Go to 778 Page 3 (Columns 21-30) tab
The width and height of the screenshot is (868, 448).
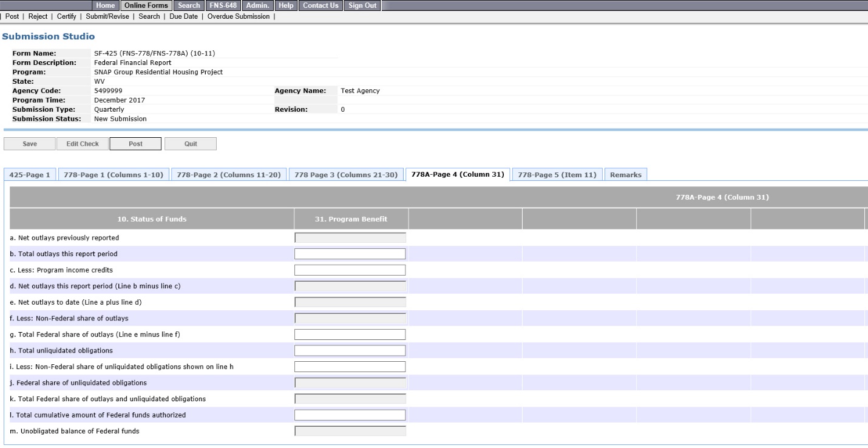[x=345, y=175]
